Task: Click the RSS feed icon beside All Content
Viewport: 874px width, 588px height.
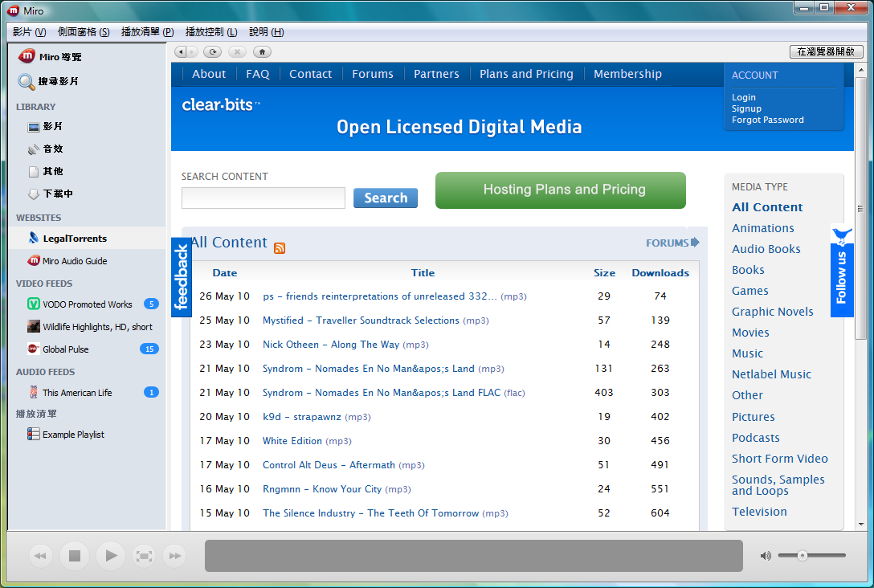Action: click(280, 248)
